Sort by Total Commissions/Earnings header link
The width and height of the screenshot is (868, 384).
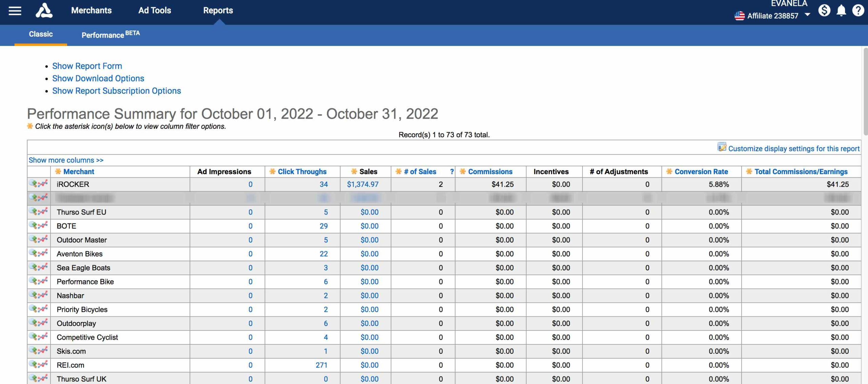pyautogui.click(x=801, y=171)
